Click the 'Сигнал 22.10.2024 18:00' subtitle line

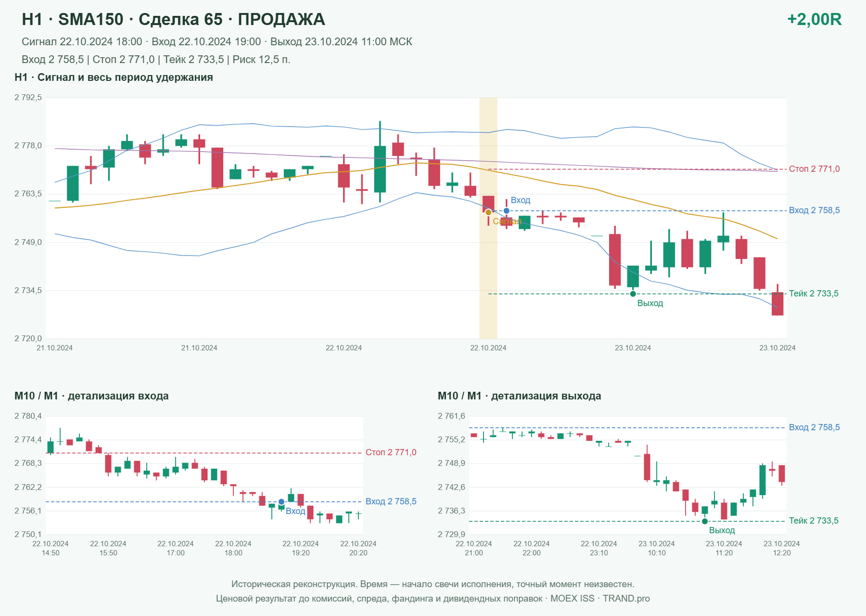[217, 42]
